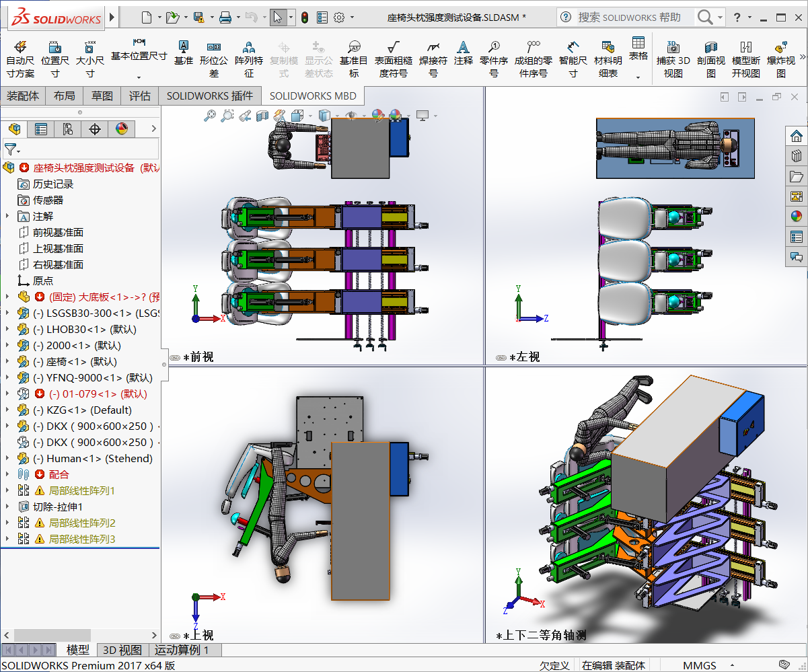The image size is (808, 672).
Task: Click the Zoom to Fit view icon
Action: 211,116
